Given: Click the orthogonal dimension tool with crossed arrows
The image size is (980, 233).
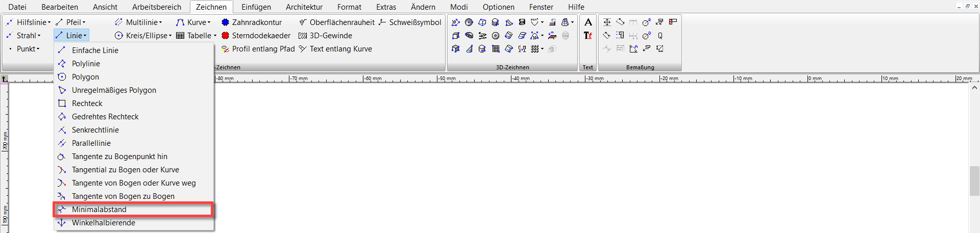Looking at the screenshot, I should (607, 22).
